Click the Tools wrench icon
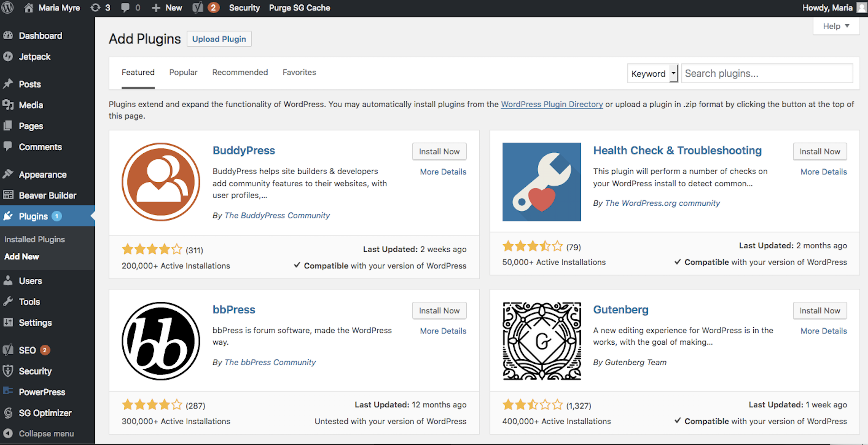868x445 pixels. pos(8,301)
